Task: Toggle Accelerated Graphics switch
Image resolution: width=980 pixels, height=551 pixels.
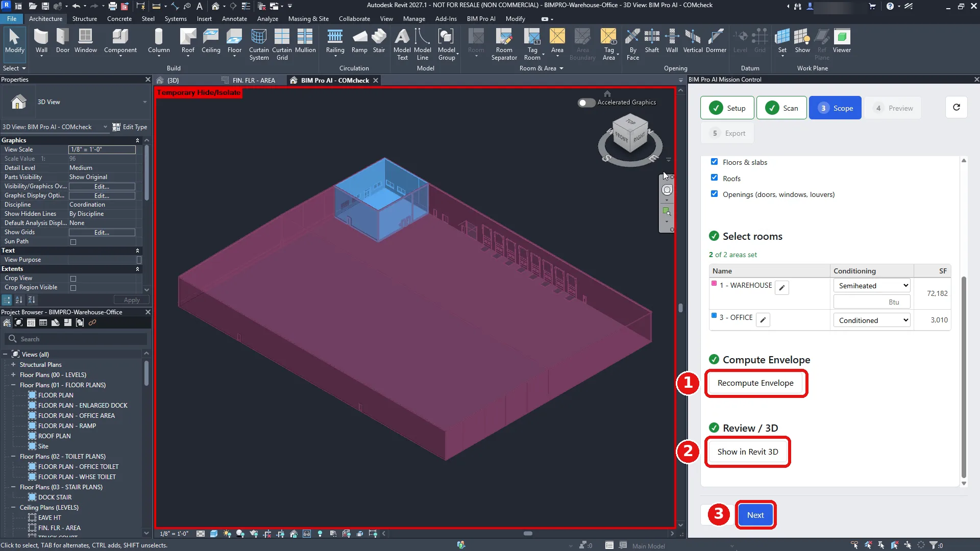Action: tap(586, 103)
